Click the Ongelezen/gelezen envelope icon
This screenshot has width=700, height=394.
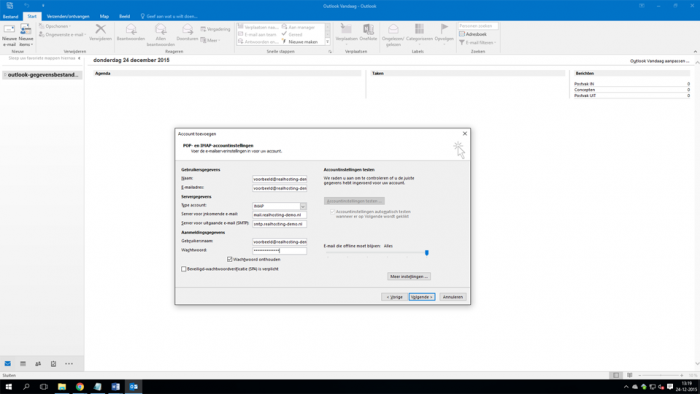[x=393, y=29]
